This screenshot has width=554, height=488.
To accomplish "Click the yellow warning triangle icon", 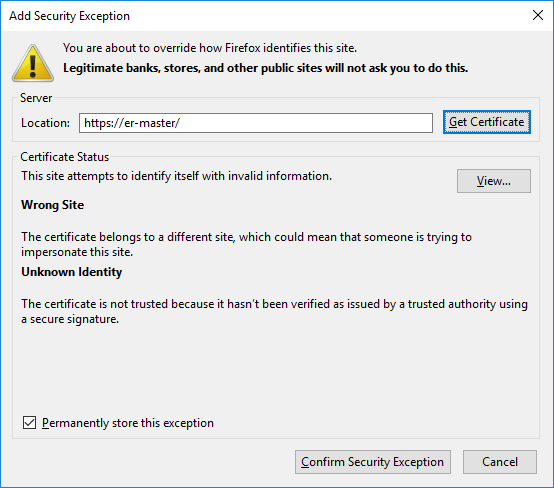I will [x=33, y=64].
